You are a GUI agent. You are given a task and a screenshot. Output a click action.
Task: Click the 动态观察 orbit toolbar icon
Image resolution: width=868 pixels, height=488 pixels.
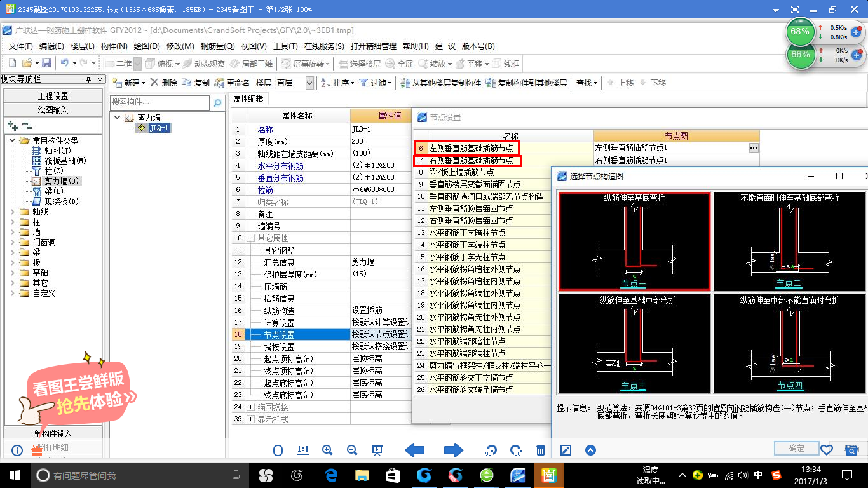coord(203,64)
